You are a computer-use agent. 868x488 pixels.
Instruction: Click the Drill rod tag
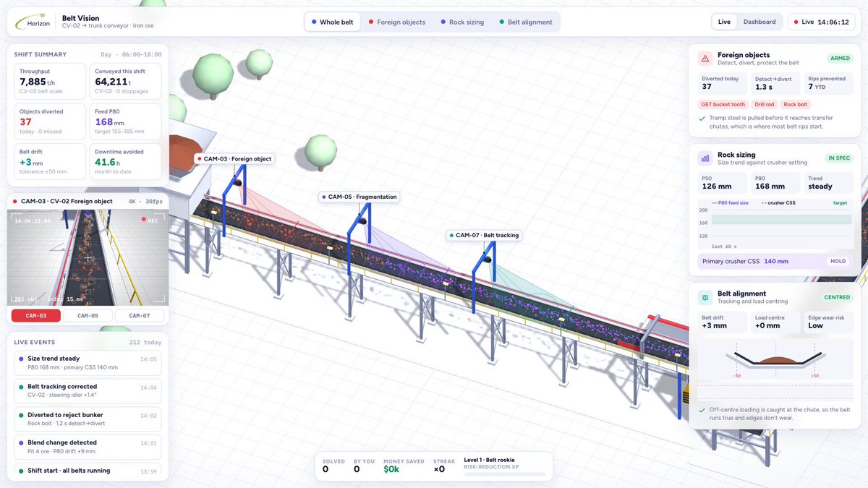(x=764, y=104)
